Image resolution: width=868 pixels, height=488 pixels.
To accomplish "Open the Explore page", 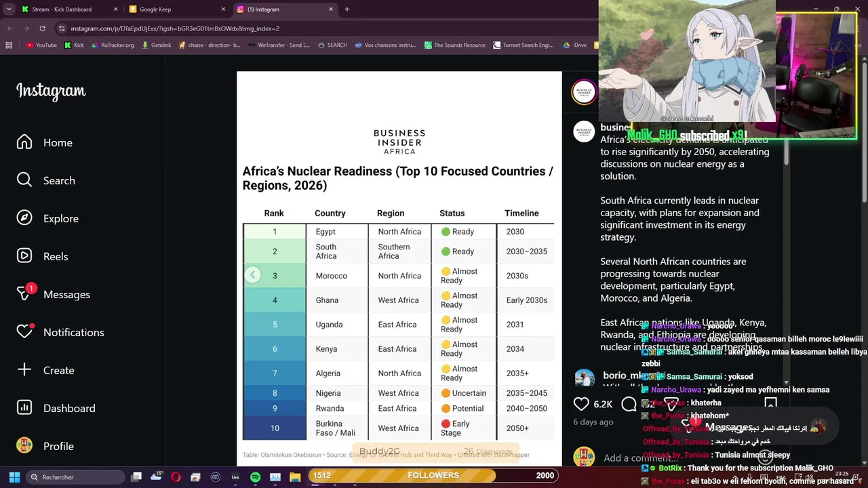I will (47, 218).
